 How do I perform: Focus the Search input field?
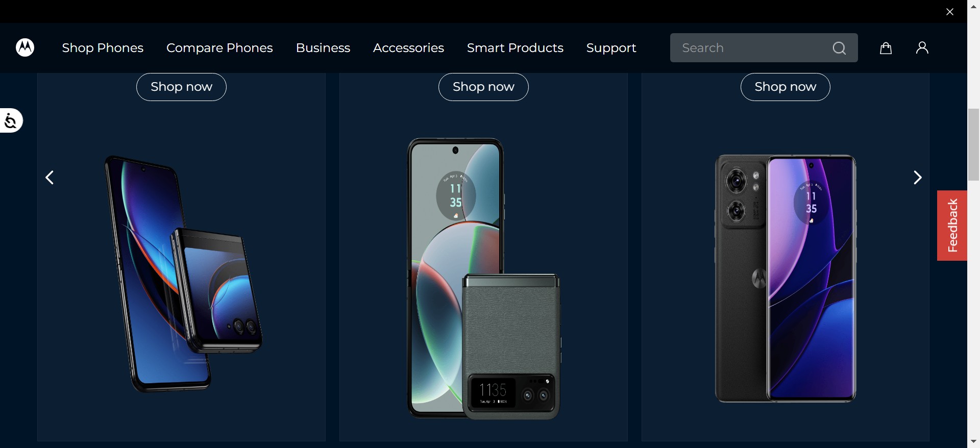pyautogui.click(x=750, y=48)
